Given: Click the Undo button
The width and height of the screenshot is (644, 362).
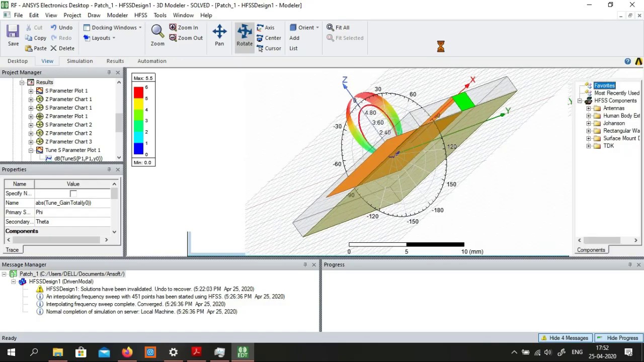Looking at the screenshot, I should point(61,28).
